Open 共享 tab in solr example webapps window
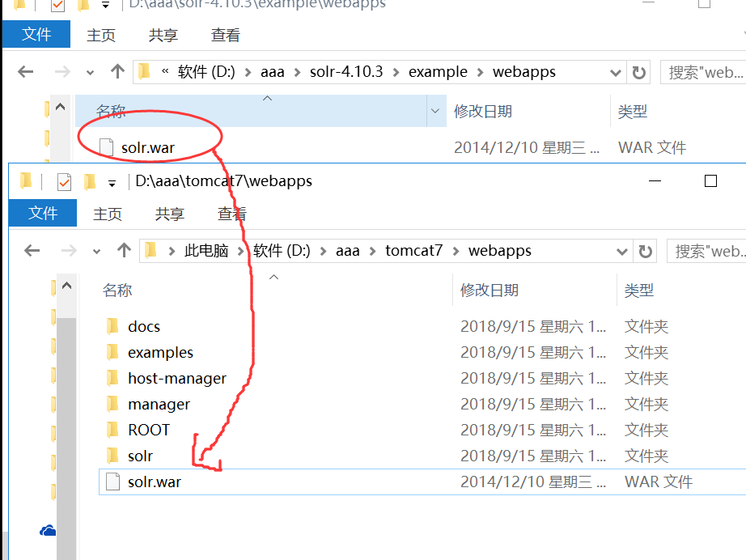 coord(163,36)
